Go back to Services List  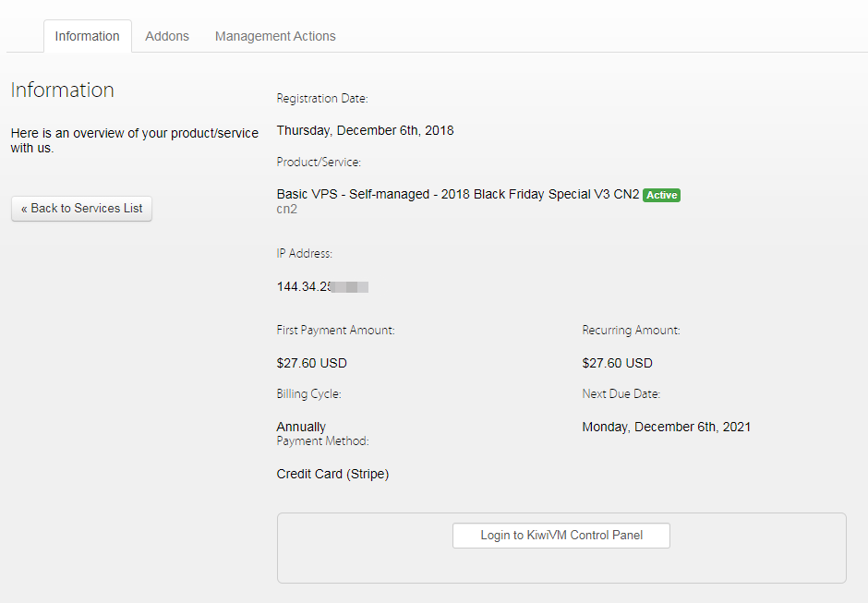point(81,209)
